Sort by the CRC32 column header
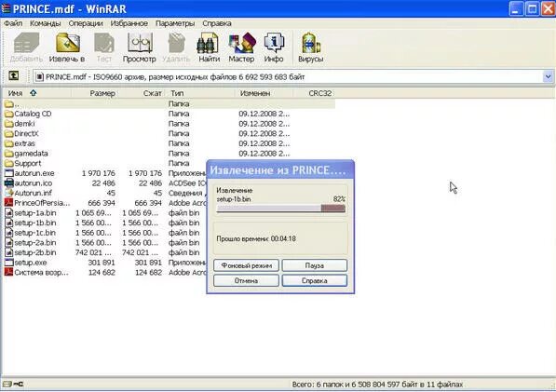556x392 pixels. pos(314,93)
